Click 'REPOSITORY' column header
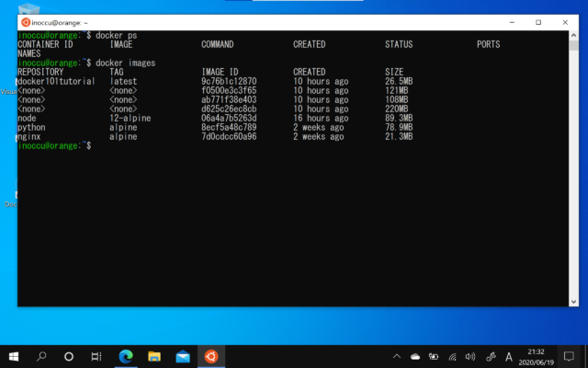Image resolution: width=588 pixels, height=368 pixels. pyautogui.click(x=40, y=72)
